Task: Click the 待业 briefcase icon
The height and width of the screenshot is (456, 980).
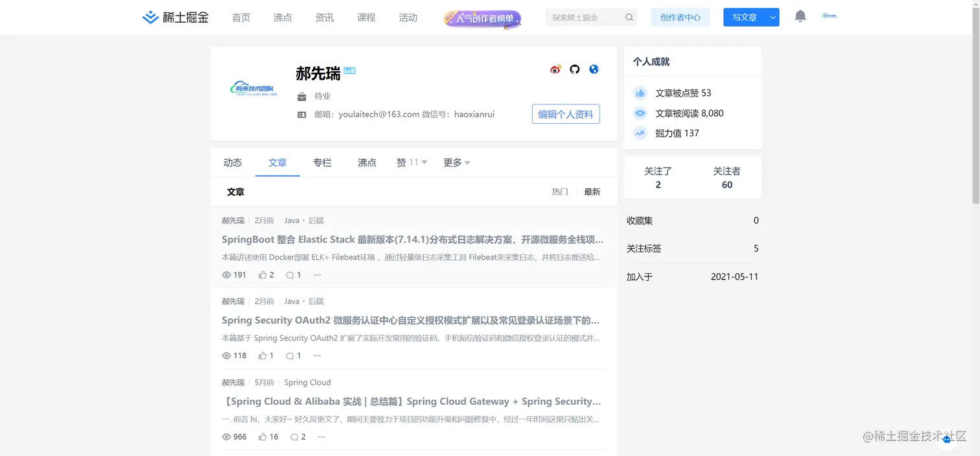Action: click(301, 97)
